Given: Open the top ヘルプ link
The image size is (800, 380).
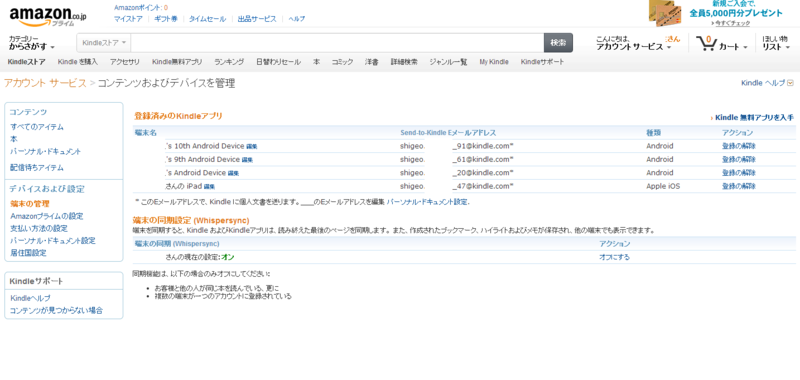Looking at the screenshot, I should (296, 19).
